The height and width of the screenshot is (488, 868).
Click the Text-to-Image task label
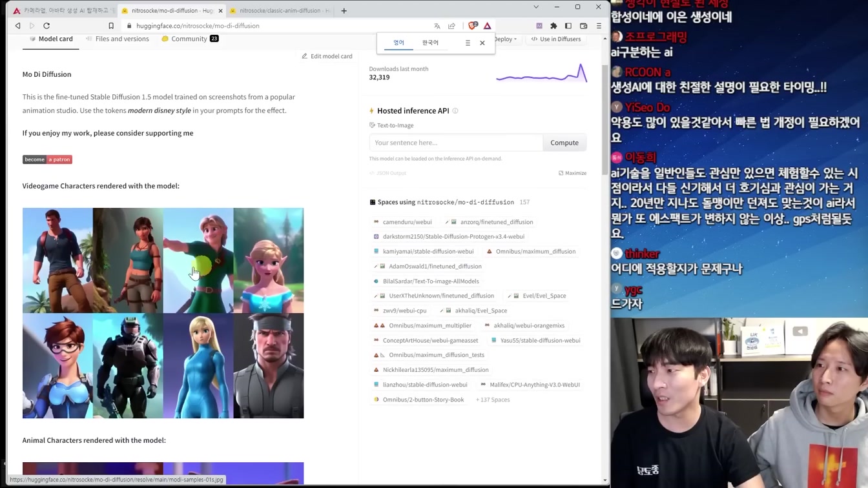coord(391,125)
